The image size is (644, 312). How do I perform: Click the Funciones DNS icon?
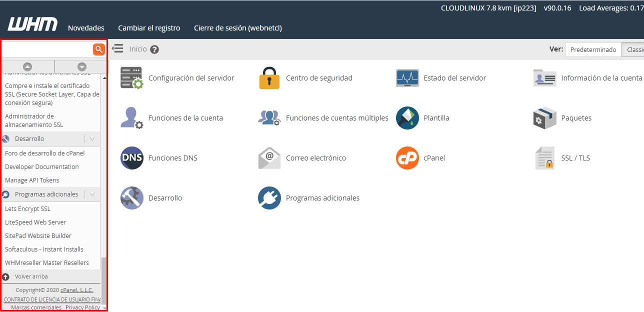coord(131,158)
